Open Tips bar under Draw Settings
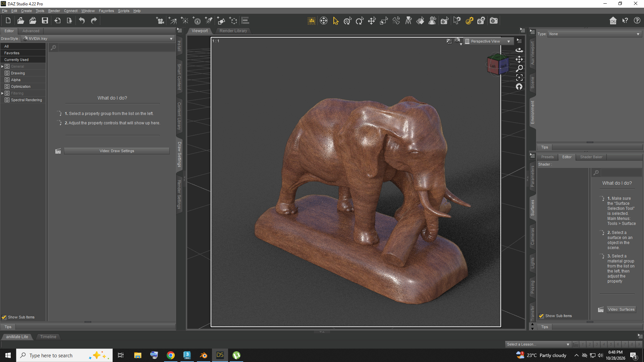 (8, 327)
